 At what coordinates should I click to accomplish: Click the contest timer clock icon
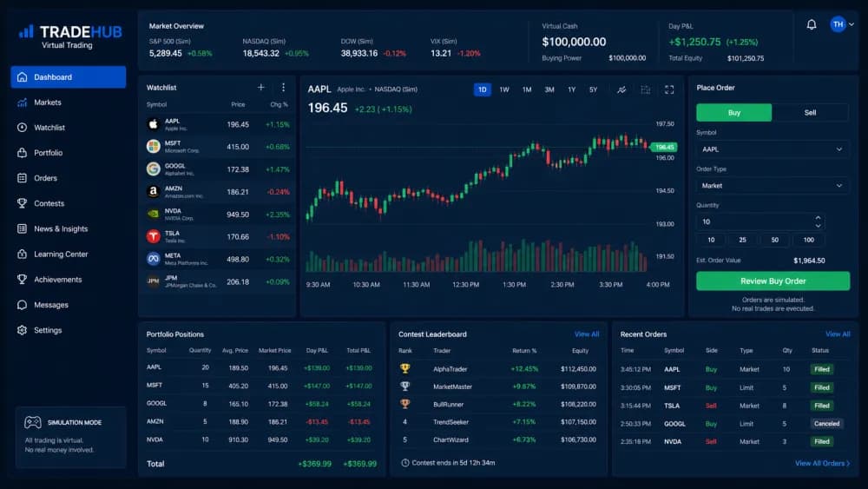coord(404,462)
